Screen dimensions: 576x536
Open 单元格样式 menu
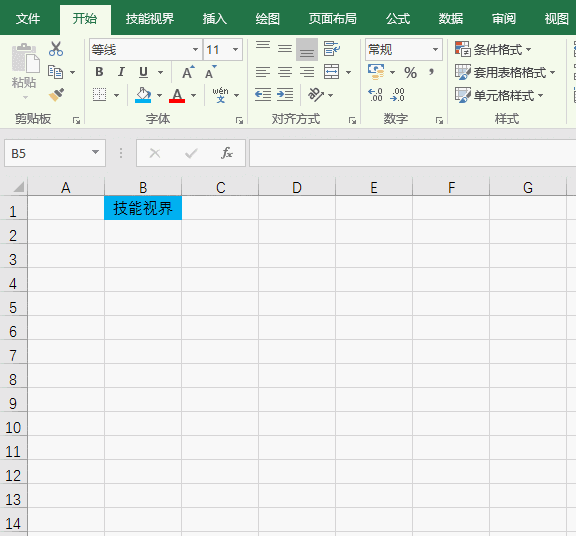(499, 96)
